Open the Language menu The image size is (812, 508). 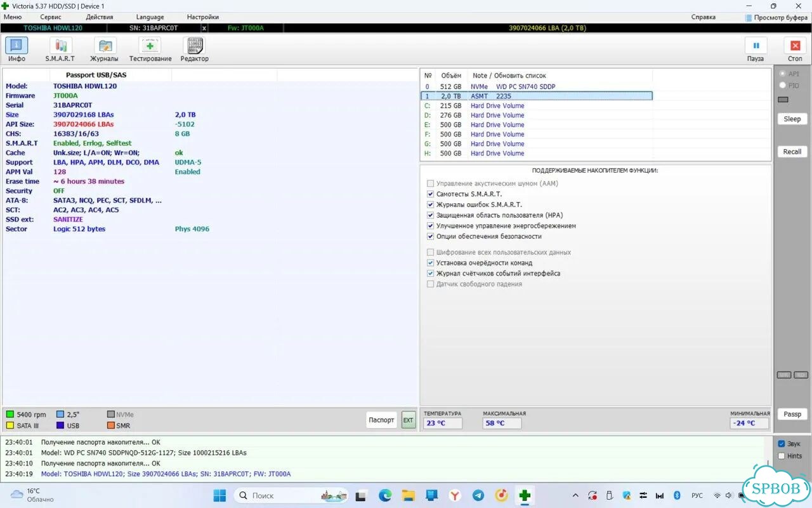150,17
